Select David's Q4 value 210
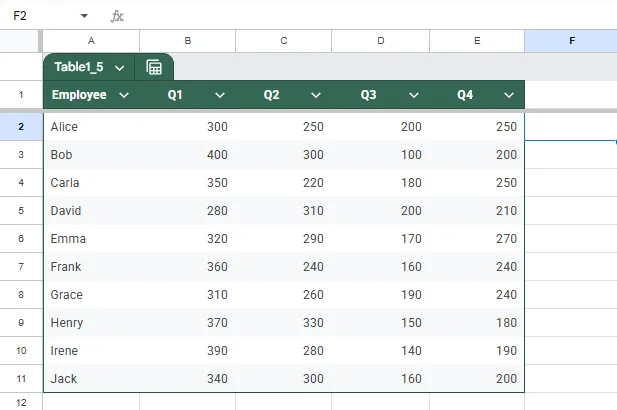The width and height of the screenshot is (617, 410). 477,211
